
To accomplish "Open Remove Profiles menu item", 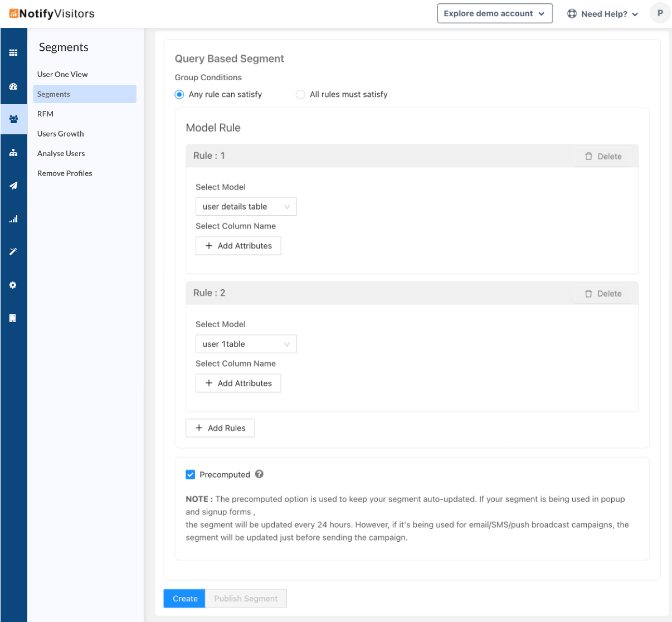I will tap(65, 173).
